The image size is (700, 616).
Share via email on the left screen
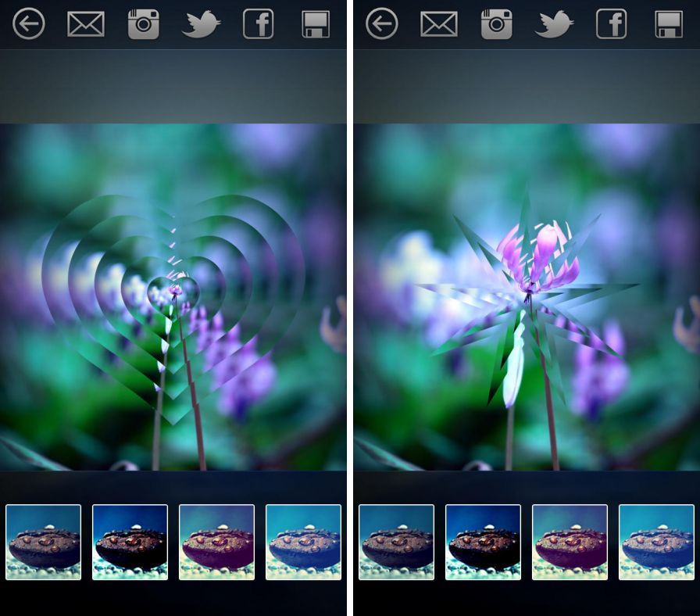tap(86, 24)
